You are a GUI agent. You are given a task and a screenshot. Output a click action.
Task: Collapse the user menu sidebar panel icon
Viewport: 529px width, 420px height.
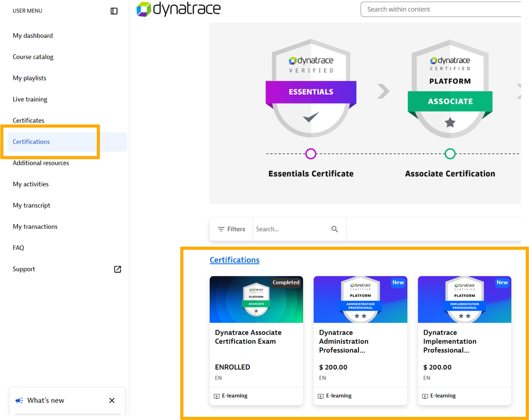(x=114, y=11)
